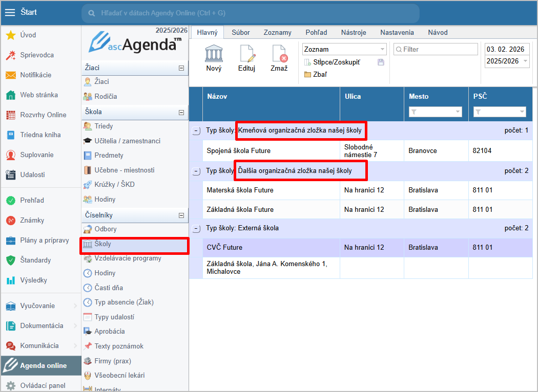The height and width of the screenshot is (392, 538).
Task: Click the Zmaž delete icon
Action: (279, 54)
